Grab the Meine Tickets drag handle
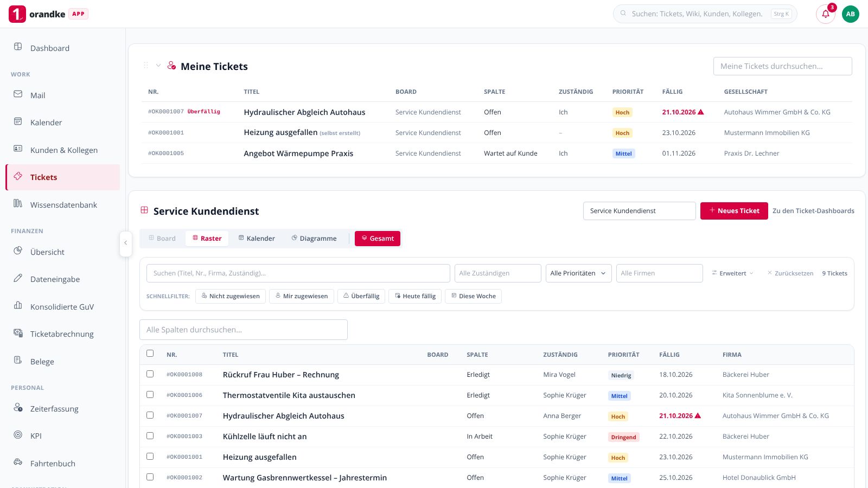This screenshot has height=488, width=868. tap(145, 66)
